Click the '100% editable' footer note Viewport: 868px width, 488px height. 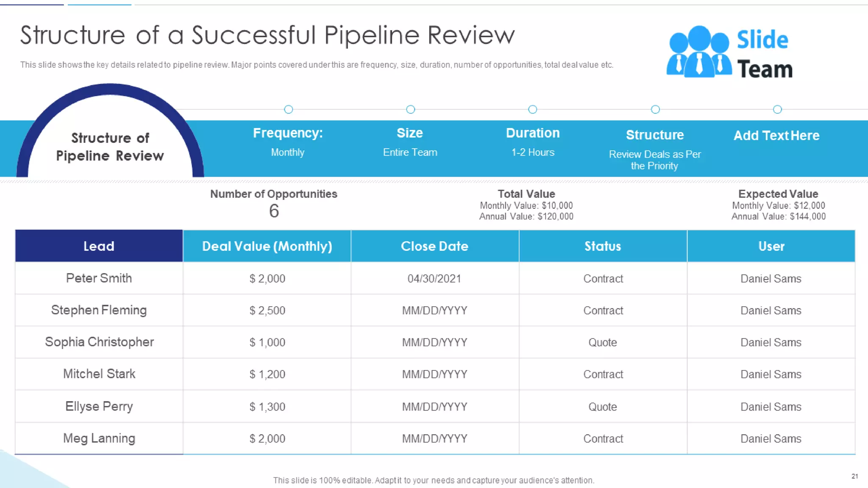coord(434,480)
